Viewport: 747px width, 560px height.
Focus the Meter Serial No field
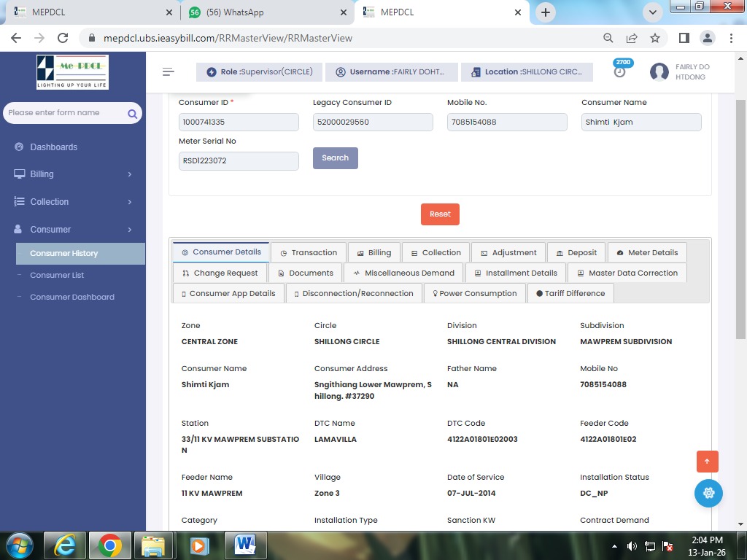(239, 161)
